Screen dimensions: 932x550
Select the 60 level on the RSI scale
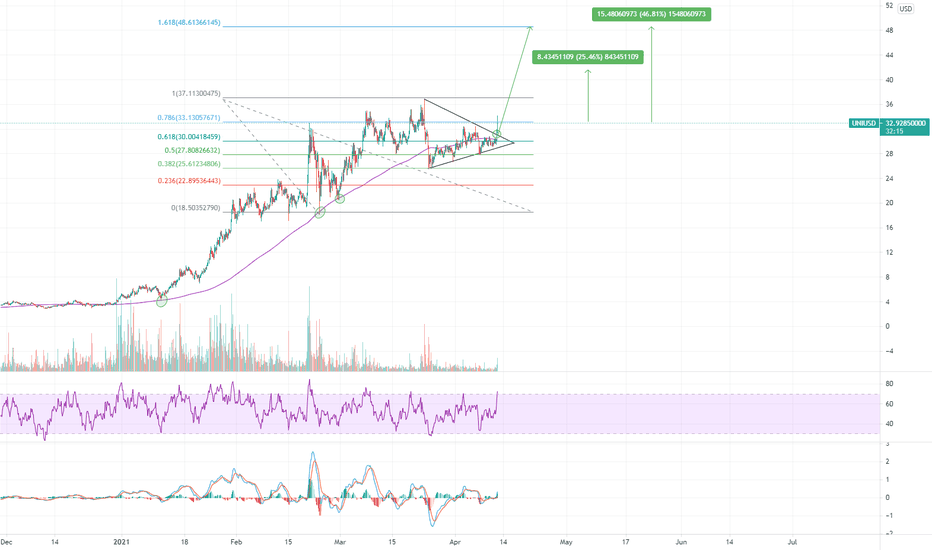[889, 404]
